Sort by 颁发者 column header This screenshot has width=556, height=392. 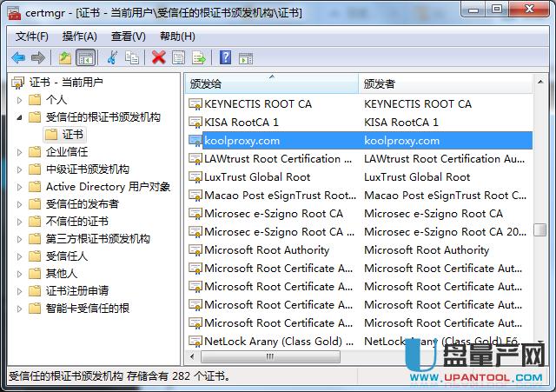[x=446, y=83]
